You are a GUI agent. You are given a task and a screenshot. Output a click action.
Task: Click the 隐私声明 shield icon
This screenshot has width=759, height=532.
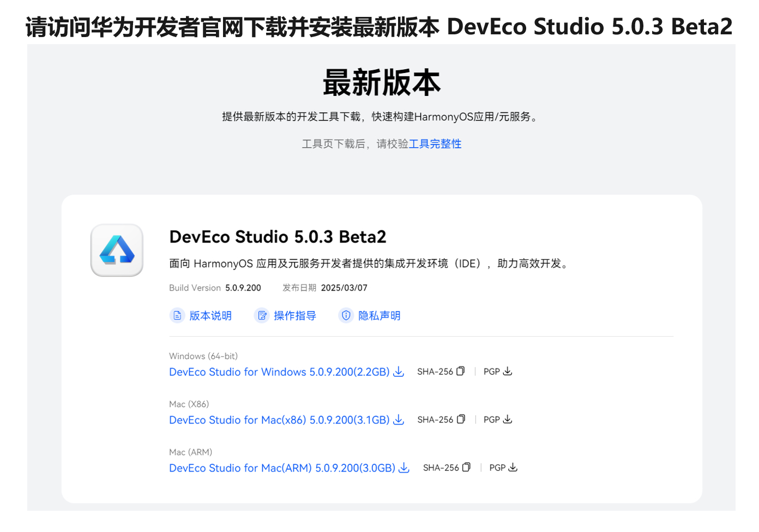point(346,316)
